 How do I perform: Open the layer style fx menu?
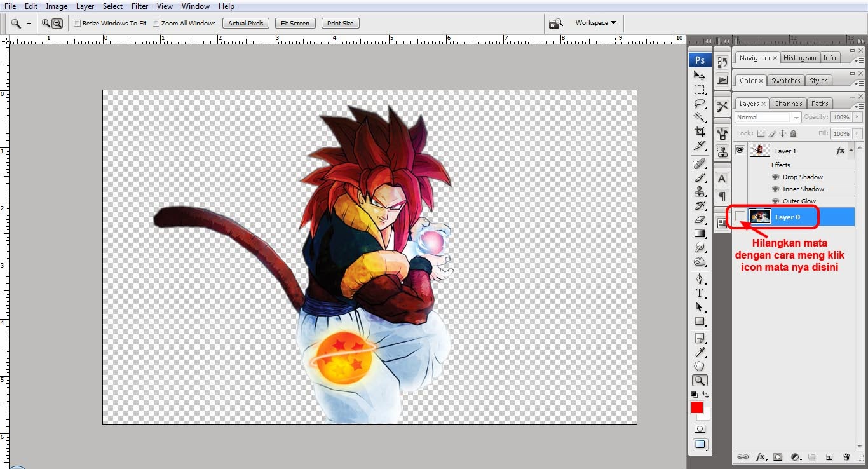[761, 457]
